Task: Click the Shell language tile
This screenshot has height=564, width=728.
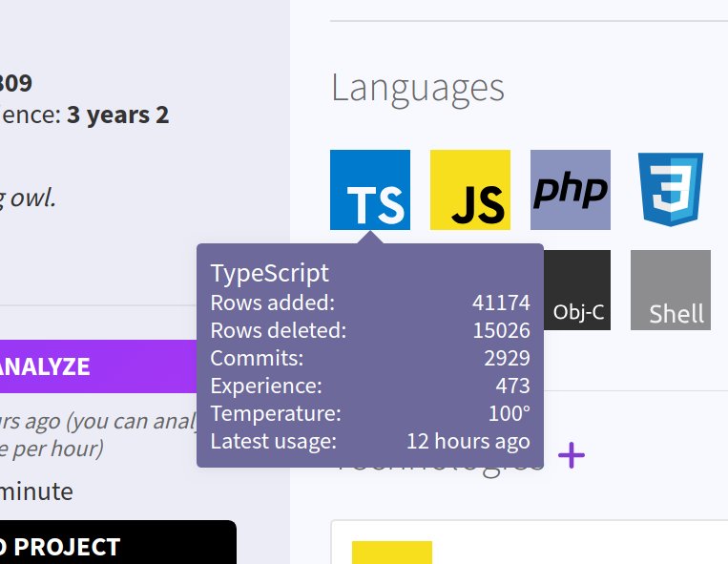Action: pyautogui.click(x=671, y=290)
